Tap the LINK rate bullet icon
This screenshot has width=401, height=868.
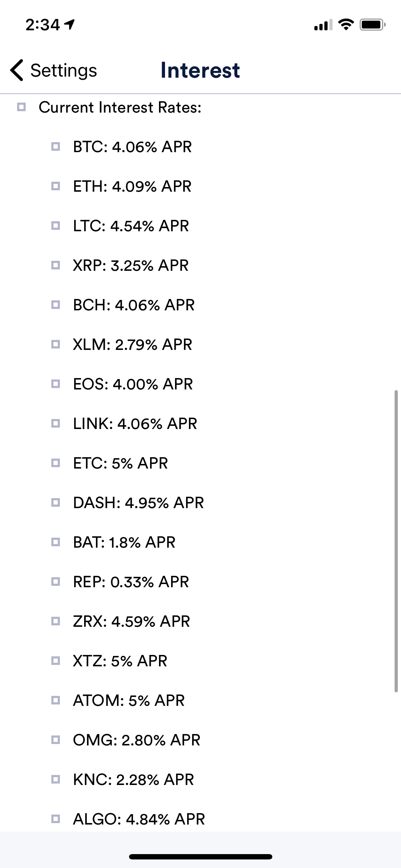click(x=56, y=423)
